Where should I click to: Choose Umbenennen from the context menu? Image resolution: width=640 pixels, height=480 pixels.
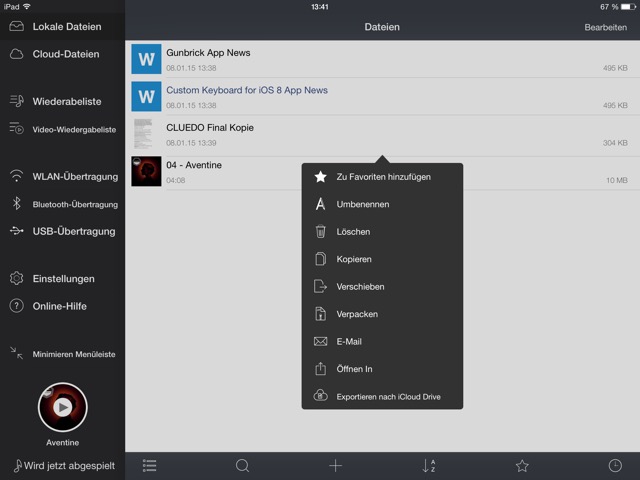pyautogui.click(x=382, y=204)
